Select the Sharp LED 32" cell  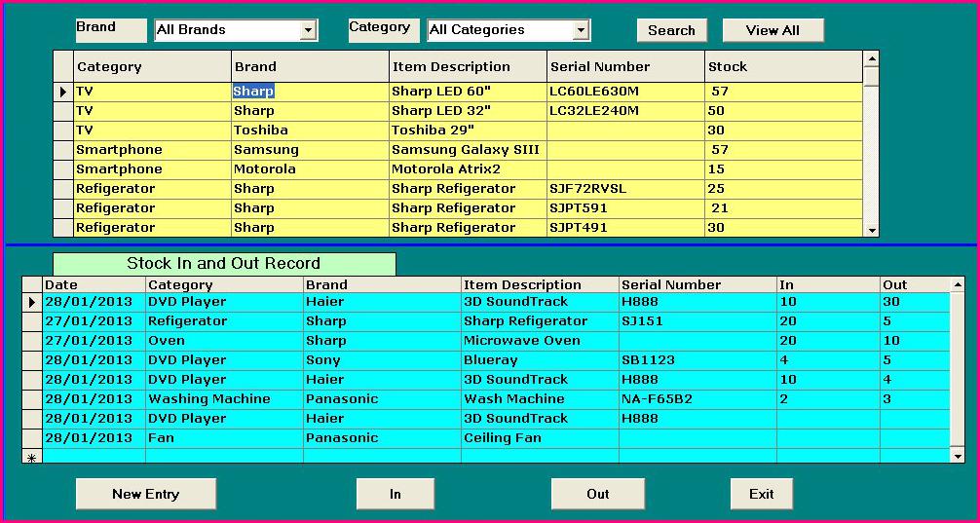469,111
